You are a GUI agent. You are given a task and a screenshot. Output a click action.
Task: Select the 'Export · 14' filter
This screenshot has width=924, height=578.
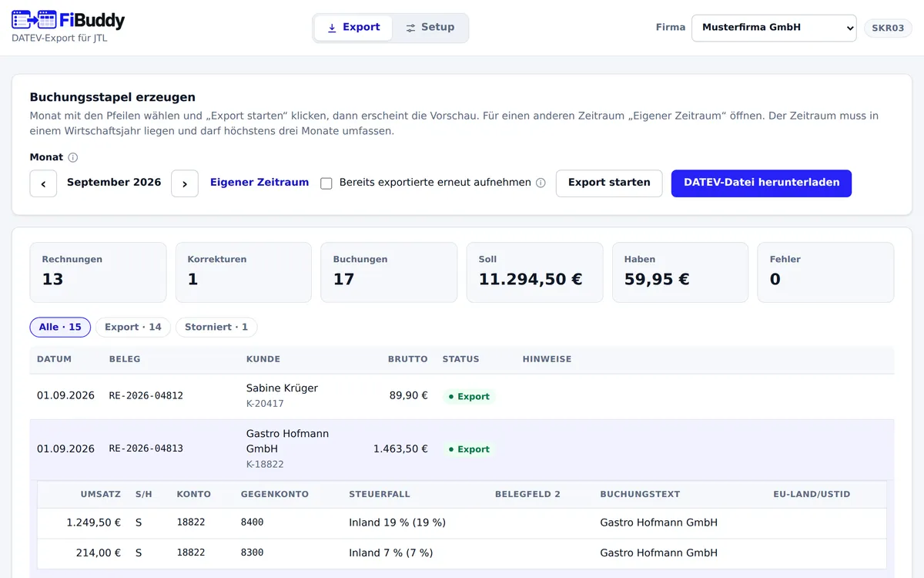point(133,328)
